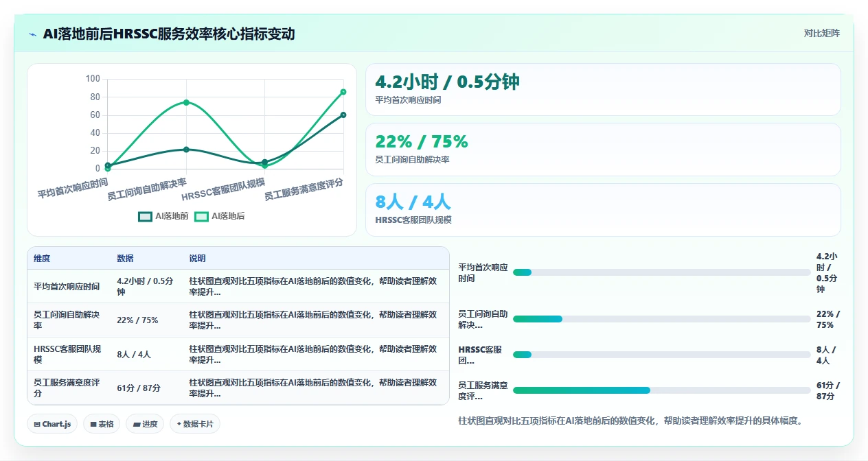Click the 进度 tag icon
The width and height of the screenshot is (868, 461).
[x=137, y=425]
